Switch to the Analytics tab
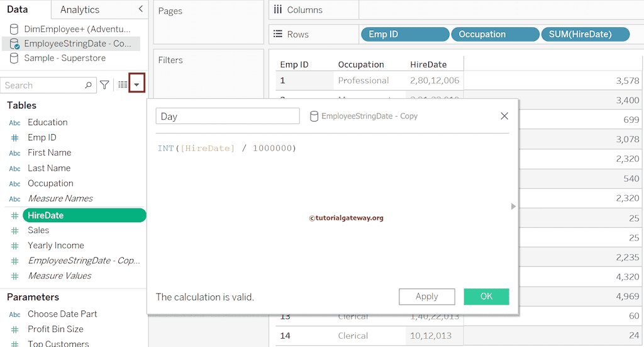Viewport: 644px width, 347px height. click(80, 9)
